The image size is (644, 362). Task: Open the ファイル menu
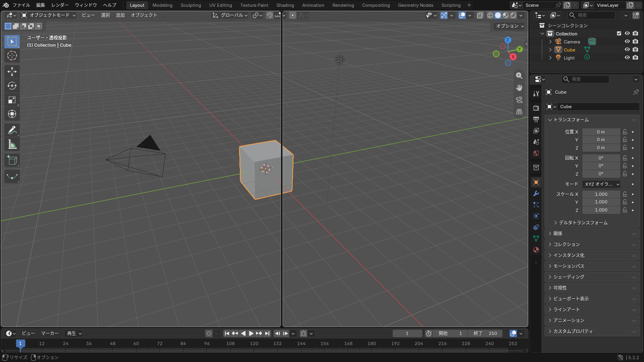[x=21, y=5]
